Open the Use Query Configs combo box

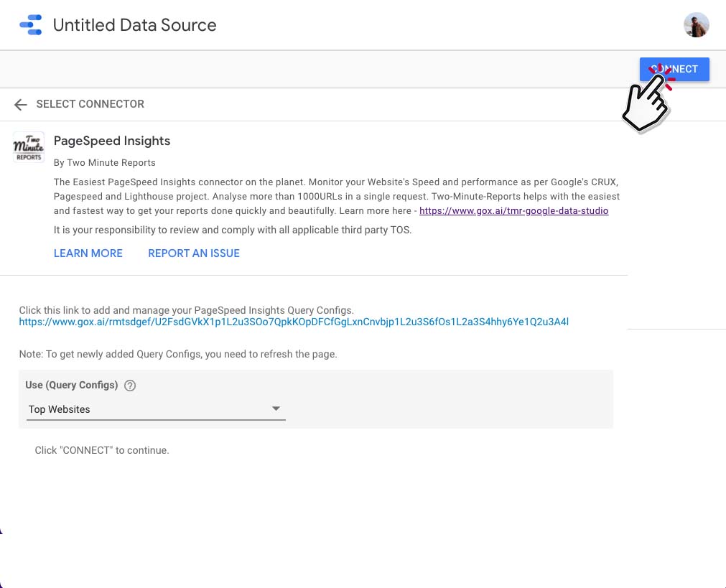click(x=156, y=409)
